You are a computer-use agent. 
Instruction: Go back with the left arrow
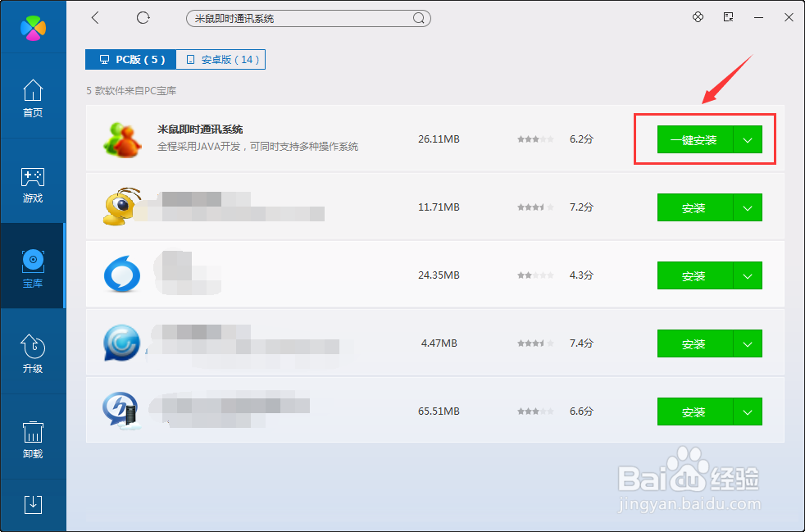pyautogui.click(x=95, y=18)
